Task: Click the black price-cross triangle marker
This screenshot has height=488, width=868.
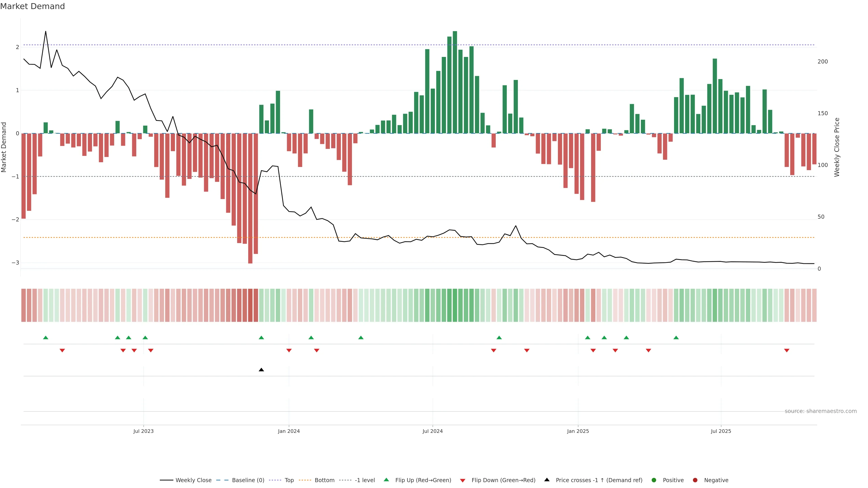Action: click(261, 370)
